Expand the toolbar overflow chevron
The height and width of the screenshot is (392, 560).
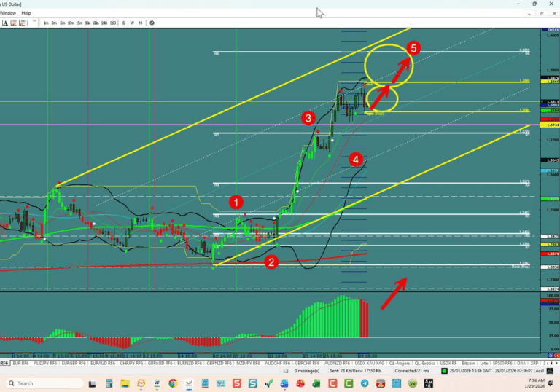34,21
